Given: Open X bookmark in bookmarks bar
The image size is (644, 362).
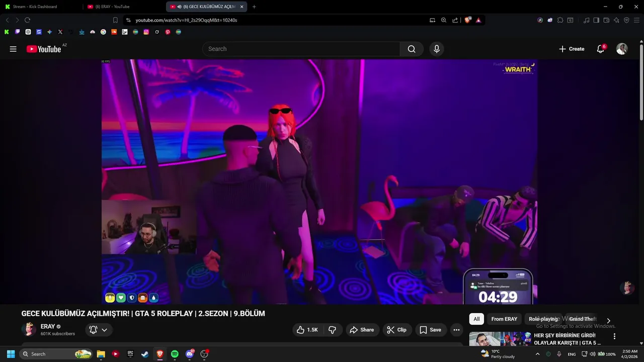Looking at the screenshot, I should pos(60,32).
